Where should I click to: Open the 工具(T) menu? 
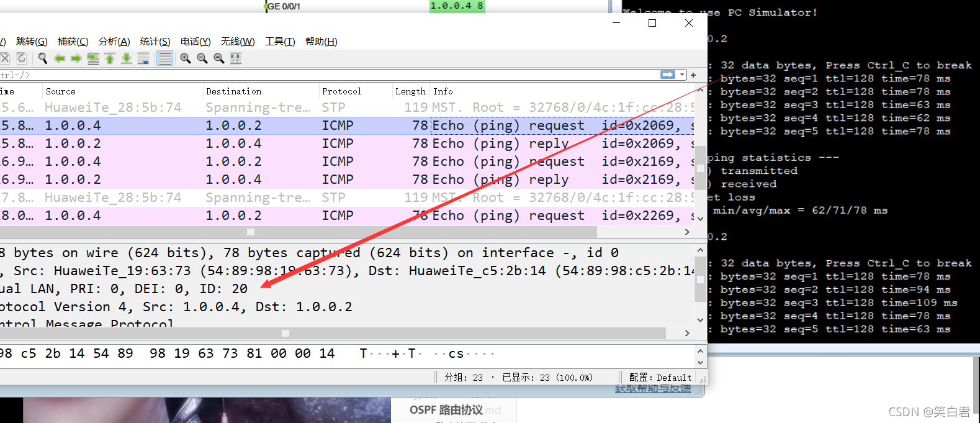click(280, 42)
